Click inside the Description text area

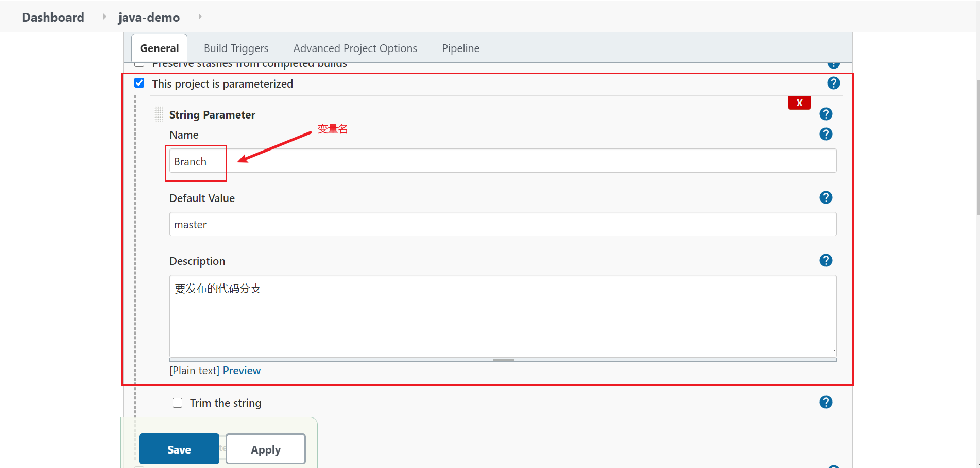click(x=503, y=316)
